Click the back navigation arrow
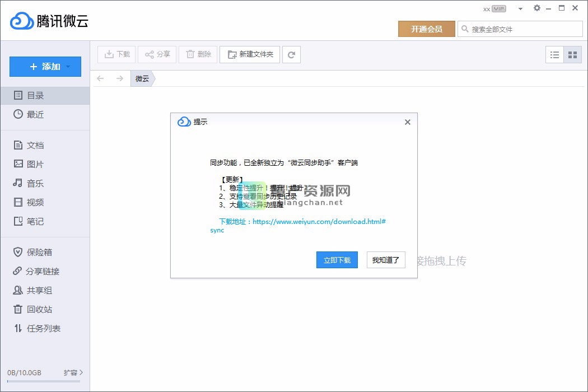Viewport: 588px width, 392px height. [100, 78]
